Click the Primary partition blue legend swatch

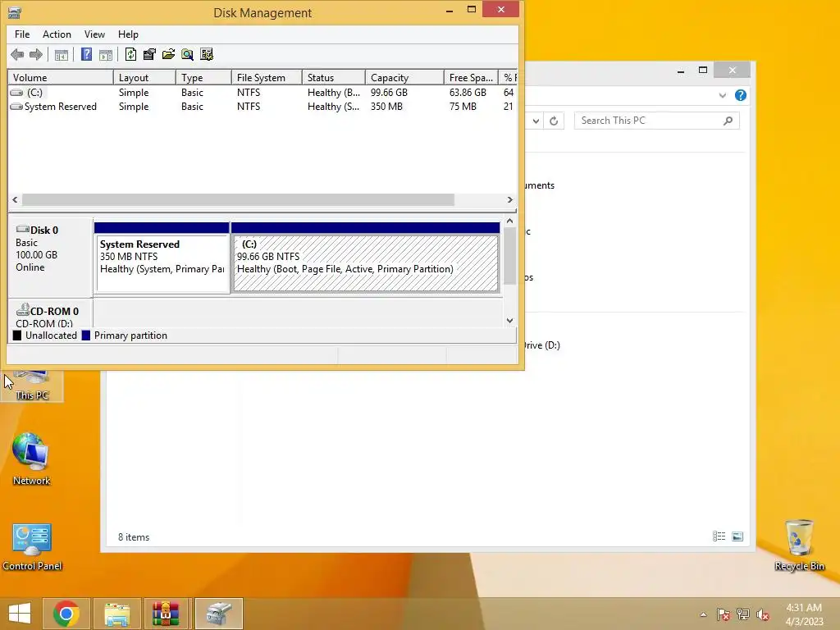click(x=85, y=336)
